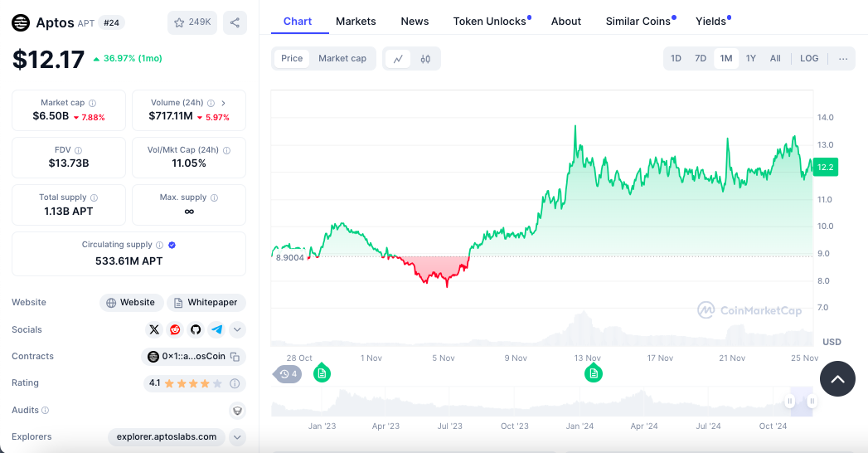Select the line chart view icon
This screenshot has width=868, height=453.
[398, 59]
